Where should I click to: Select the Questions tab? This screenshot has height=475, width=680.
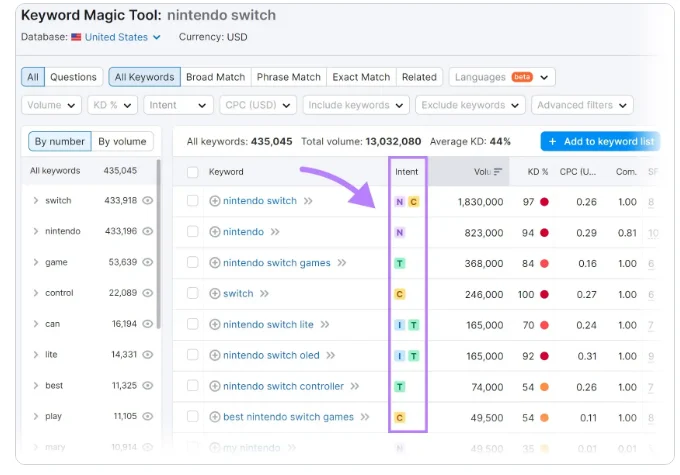click(x=73, y=77)
